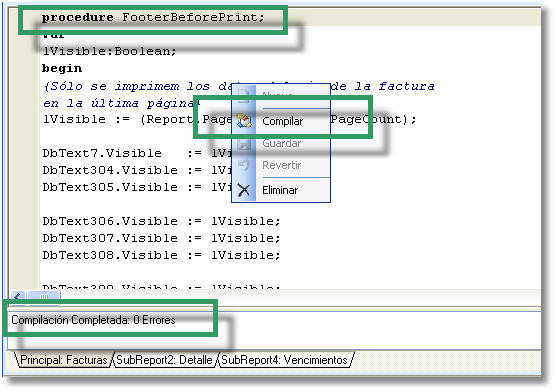Click the Guardar disk icon
Viewport: 555px width, 391px height.
coord(244,144)
